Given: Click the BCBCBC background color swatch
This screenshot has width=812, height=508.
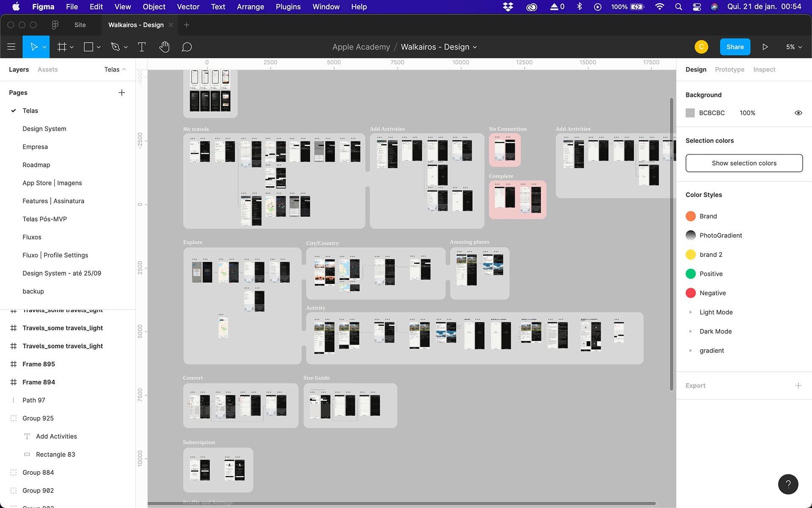Looking at the screenshot, I should [x=690, y=113].
